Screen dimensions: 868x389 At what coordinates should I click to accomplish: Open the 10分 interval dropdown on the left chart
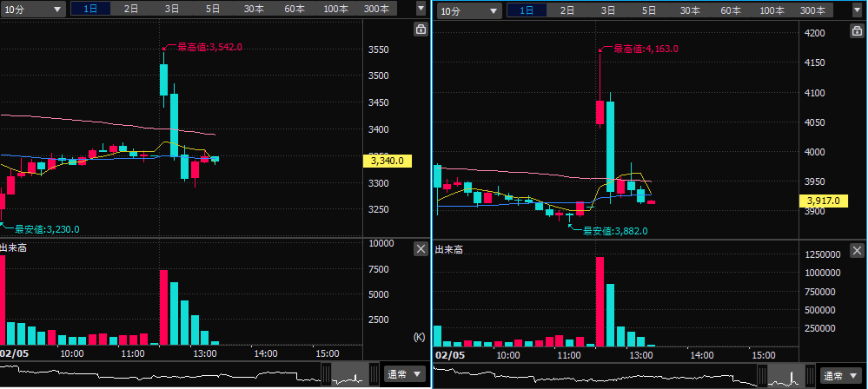(33, 10)
